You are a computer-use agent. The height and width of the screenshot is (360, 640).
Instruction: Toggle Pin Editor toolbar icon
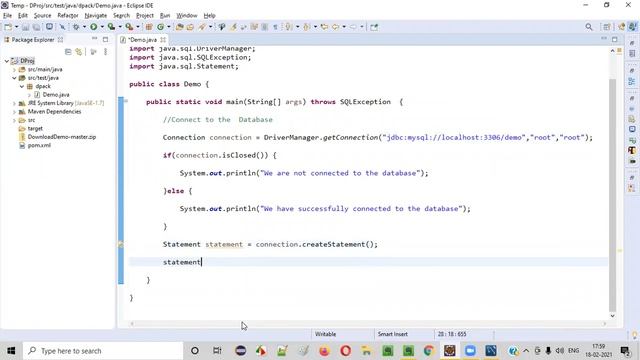click(x=374, y=27)
